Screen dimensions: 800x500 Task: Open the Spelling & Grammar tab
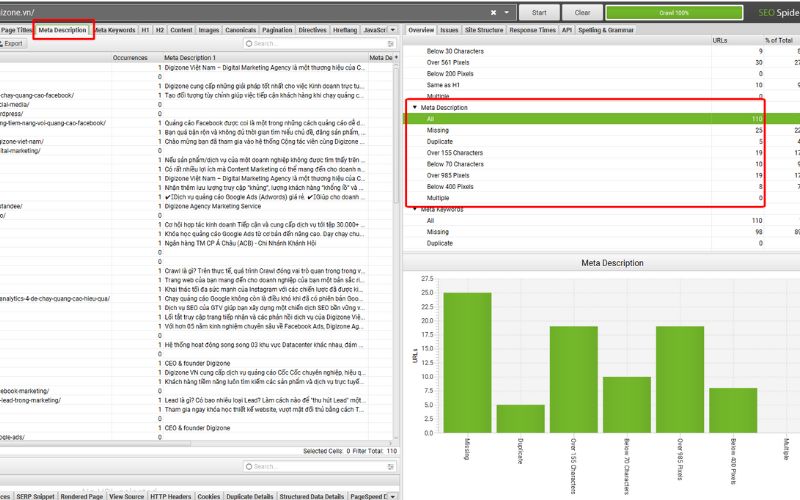pyautogui.click(x=606, y=30)
